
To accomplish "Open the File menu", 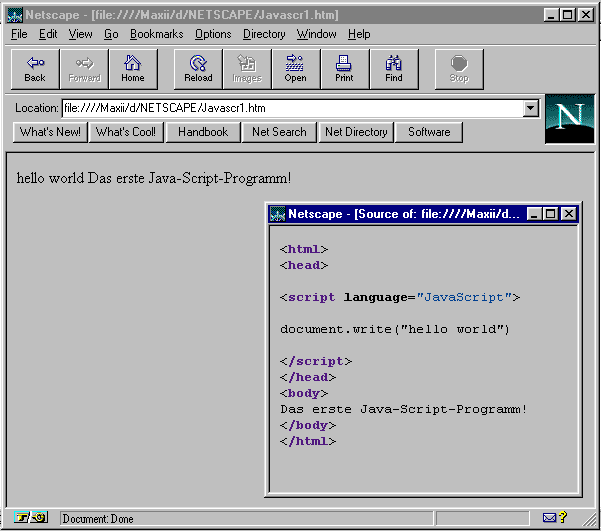I will (19, 34).
